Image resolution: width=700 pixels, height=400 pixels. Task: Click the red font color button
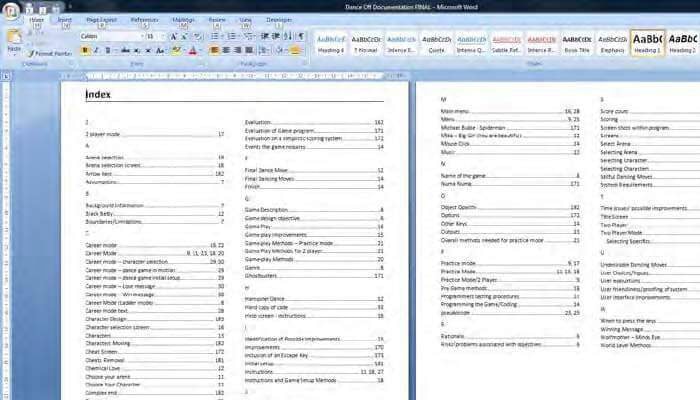pyautogui.click(x=194, y=50)
